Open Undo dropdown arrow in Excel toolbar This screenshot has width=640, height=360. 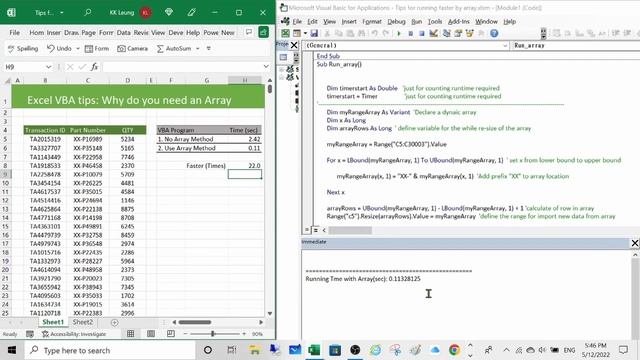(x=78, y=49)
